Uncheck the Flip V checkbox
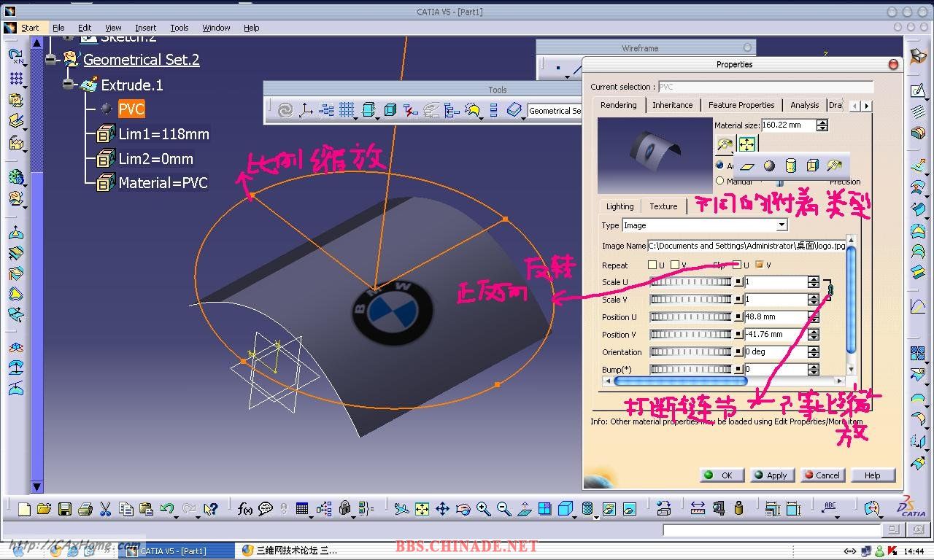This screenshot has height=560, width=934. pos(760,265)
